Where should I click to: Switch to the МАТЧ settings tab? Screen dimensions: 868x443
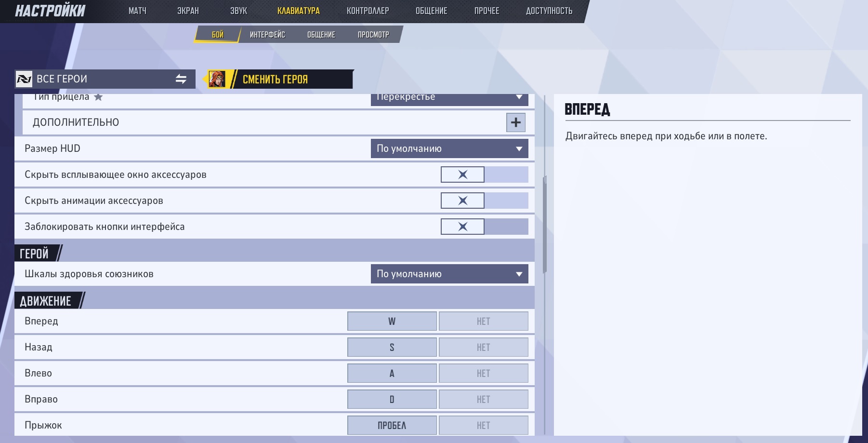pos(137,11)
